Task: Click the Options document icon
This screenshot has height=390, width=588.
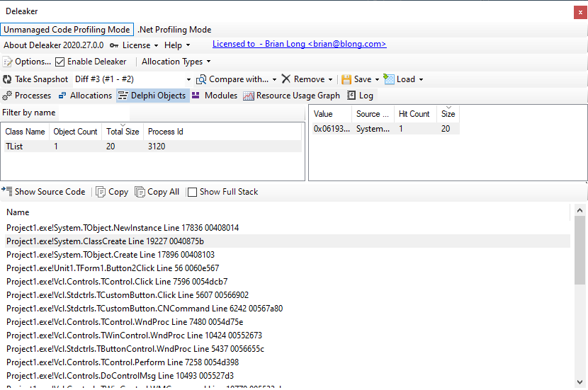Action: [x=7, y=62]
